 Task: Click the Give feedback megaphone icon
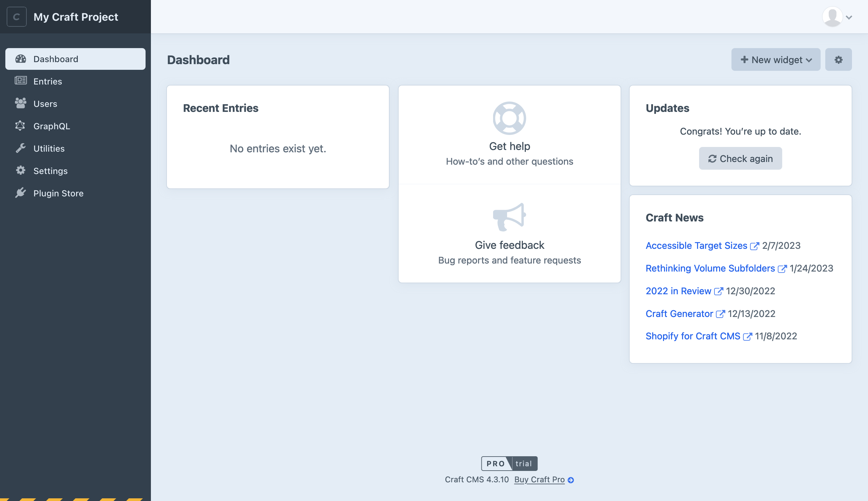click(509, 217)
